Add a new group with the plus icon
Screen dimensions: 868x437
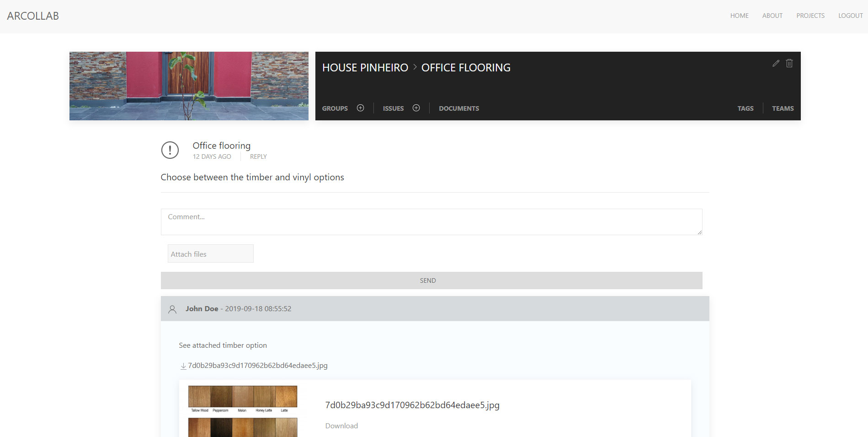[360, 108]
